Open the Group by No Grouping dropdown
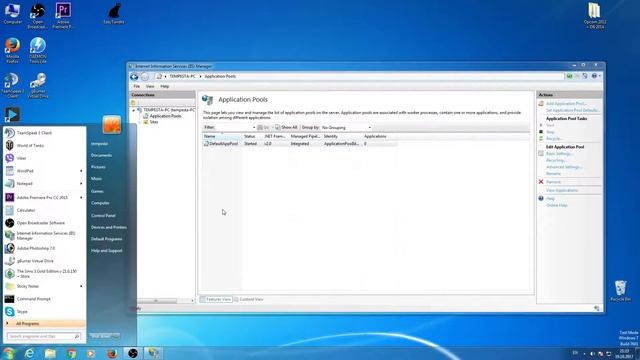 coord(346,128)
